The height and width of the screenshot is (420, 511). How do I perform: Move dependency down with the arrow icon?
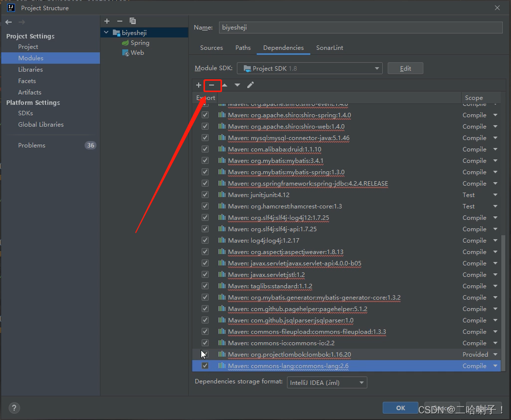pos(237,85)
